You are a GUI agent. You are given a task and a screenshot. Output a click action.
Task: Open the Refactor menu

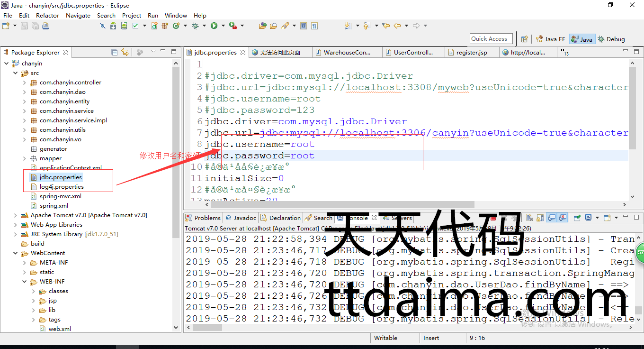pos(47,15)
